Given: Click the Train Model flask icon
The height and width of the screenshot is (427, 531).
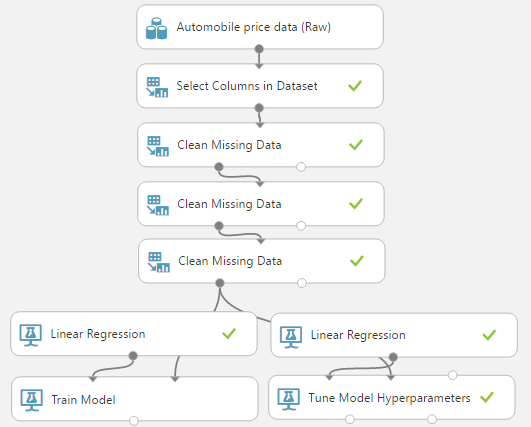Looking at the screenshot, I should click(32, 400).
